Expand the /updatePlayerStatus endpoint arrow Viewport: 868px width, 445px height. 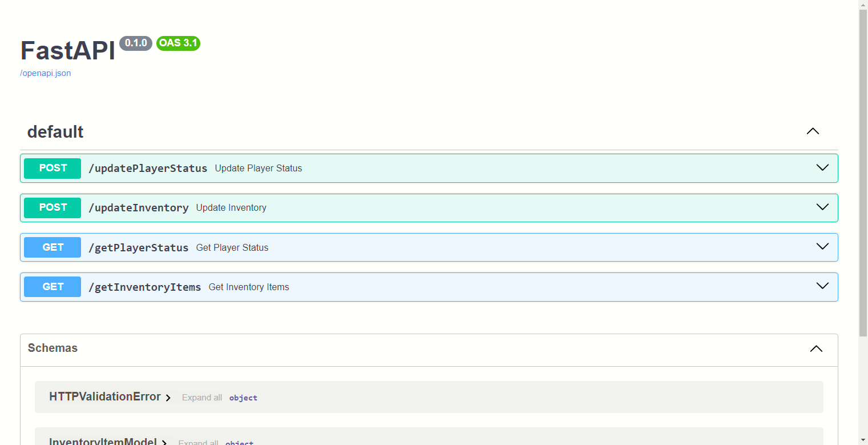822,168
